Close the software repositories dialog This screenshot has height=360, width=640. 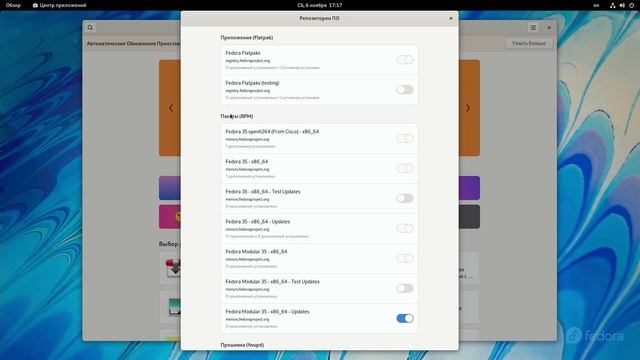click(x=451, y=18)
